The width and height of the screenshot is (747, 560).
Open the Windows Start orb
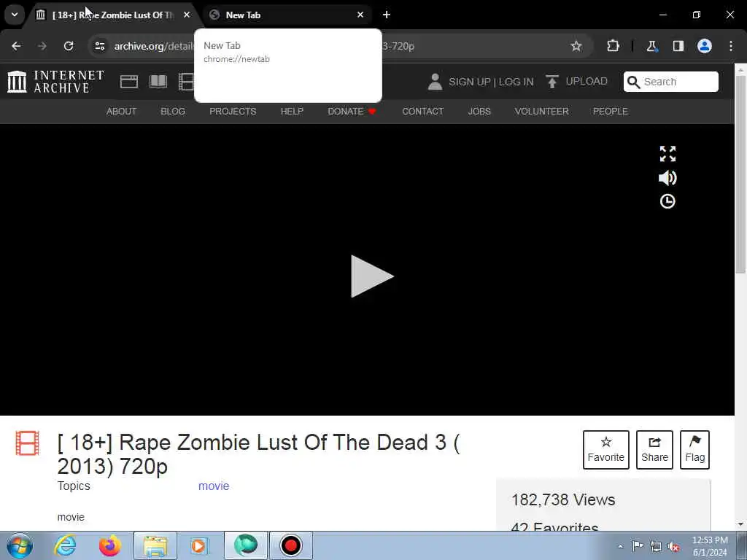point(20,545)
